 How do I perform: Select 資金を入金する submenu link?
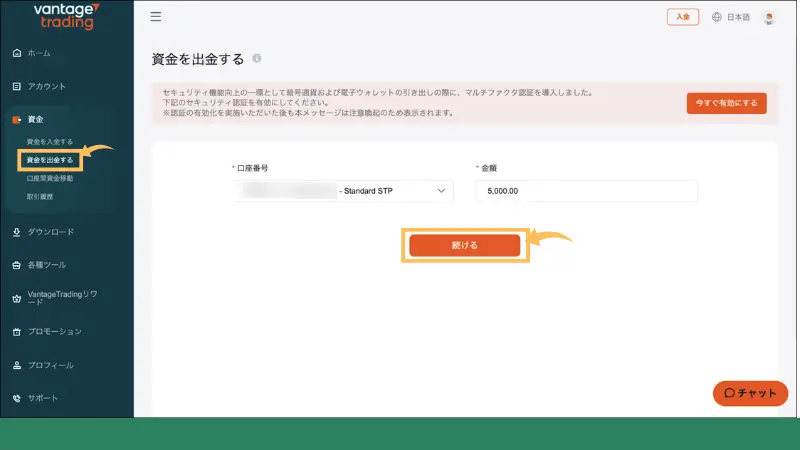(49, 142)
